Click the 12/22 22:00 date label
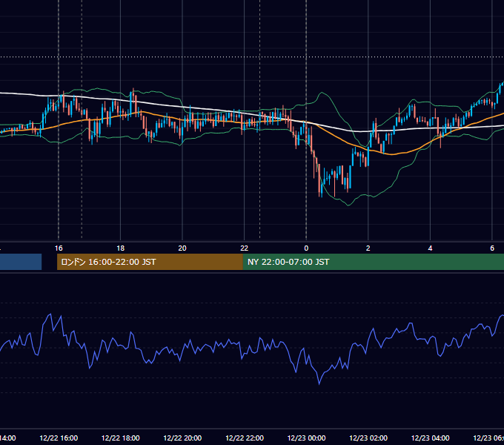The width and height of the screenshot is (504, 445). pos(245,438)
